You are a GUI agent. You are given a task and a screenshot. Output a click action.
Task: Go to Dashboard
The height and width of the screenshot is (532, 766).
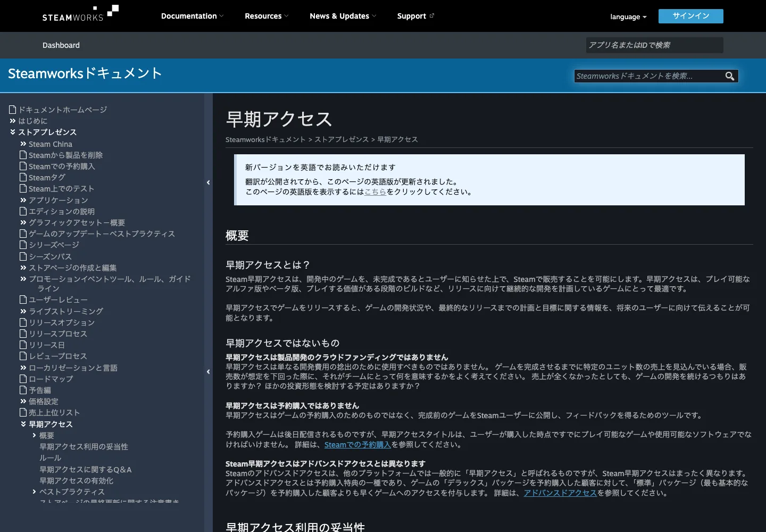click(x=61, y=45)
